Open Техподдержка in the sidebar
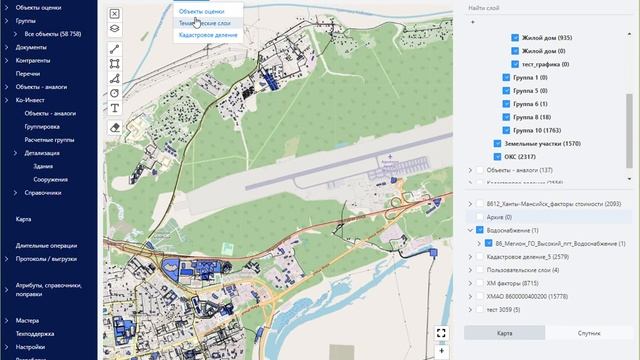 point(35,334)
